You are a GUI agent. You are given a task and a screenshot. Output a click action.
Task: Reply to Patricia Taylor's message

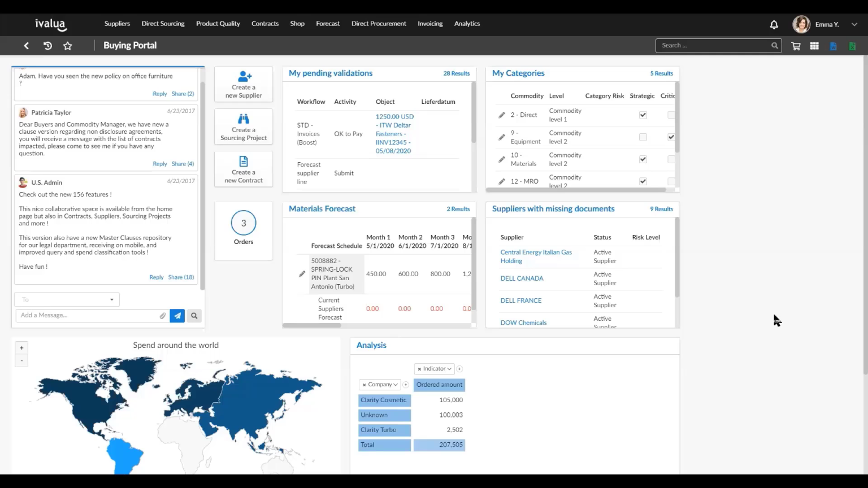pos(159,163)
